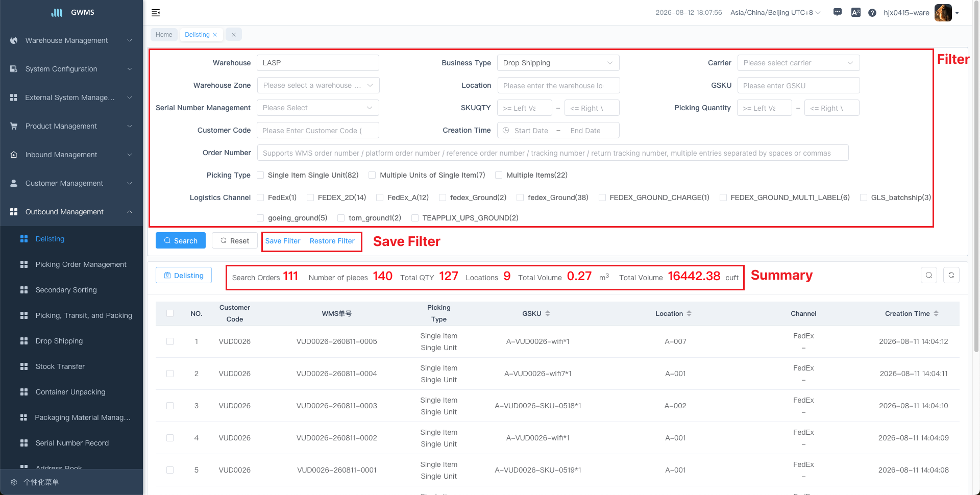Open the Carrier dropdown
The height and width of the screenshot is (495, 980).
(798, 63)
